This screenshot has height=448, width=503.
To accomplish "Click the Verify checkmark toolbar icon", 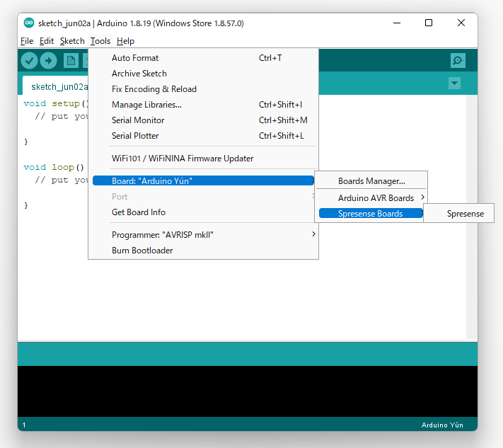I will point(29,61).
